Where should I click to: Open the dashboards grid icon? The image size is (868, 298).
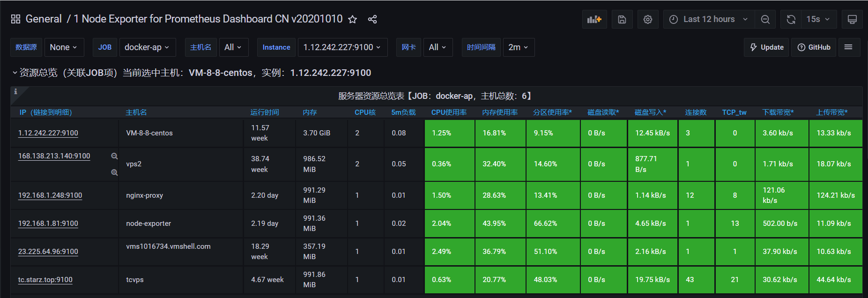(x=15, y=19)
